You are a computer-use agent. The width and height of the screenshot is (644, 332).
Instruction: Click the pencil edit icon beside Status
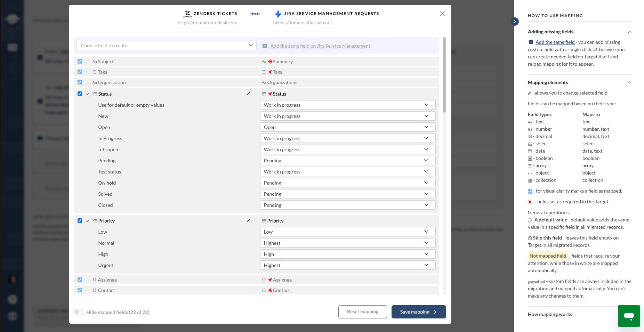tap(248, 94)
